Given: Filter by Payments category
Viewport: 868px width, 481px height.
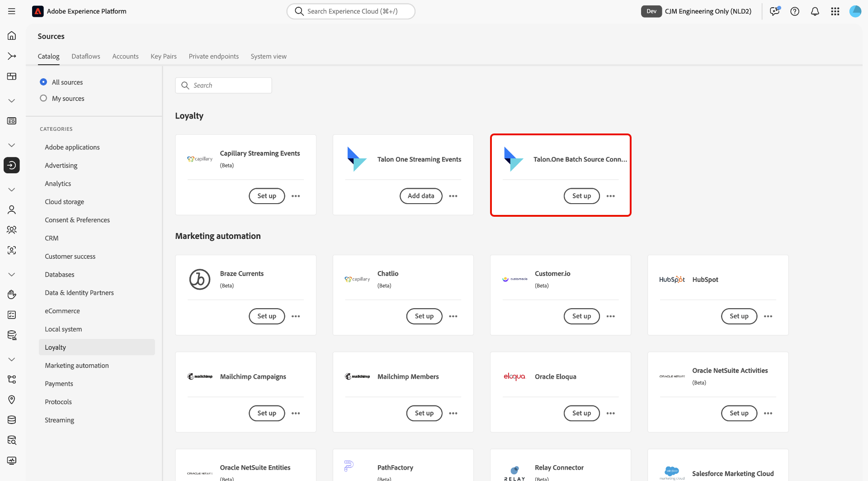Looking at the screenshot, I should click(59, 384).
